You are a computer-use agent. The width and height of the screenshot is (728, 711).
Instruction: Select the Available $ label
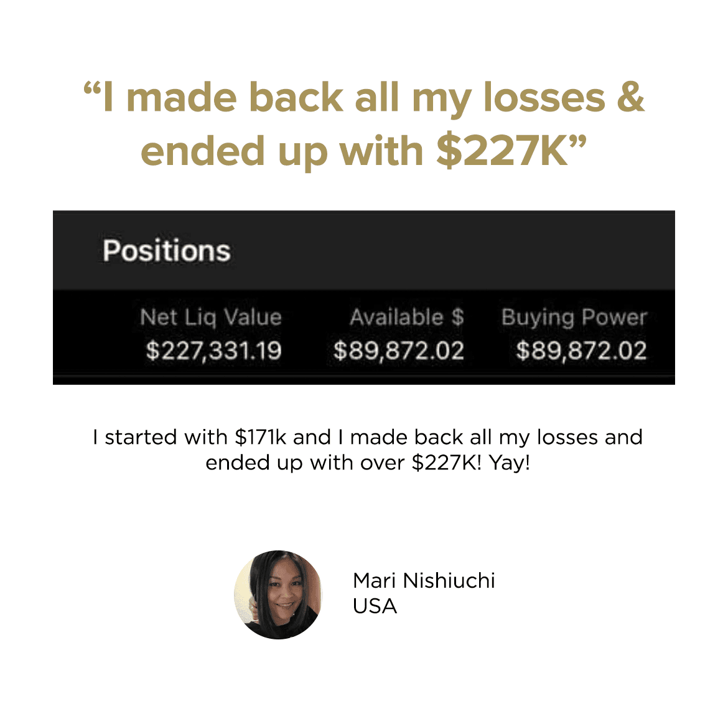click(x=407, y=318)
